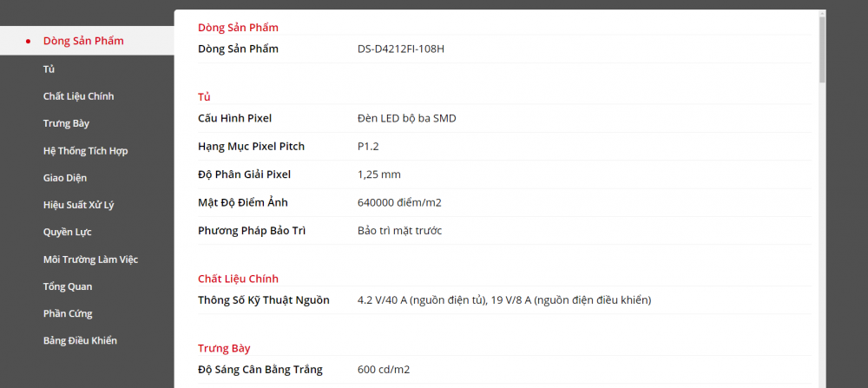The width and height of the screenshot is (868, 388).
Task: Open Hiệu Suất Xử Lý sidebar item
Action: (x=78, y=205)
